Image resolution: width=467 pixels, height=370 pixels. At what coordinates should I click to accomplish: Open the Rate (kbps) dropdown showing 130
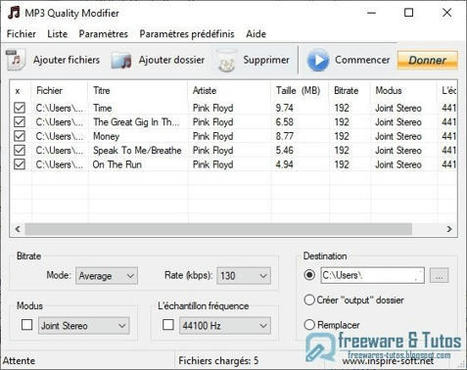tap(243, 276)
